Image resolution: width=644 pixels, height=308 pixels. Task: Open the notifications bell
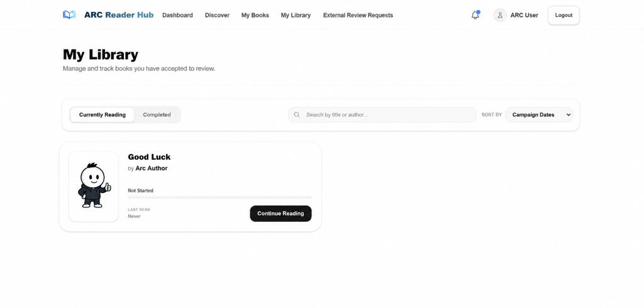point(475,15)
